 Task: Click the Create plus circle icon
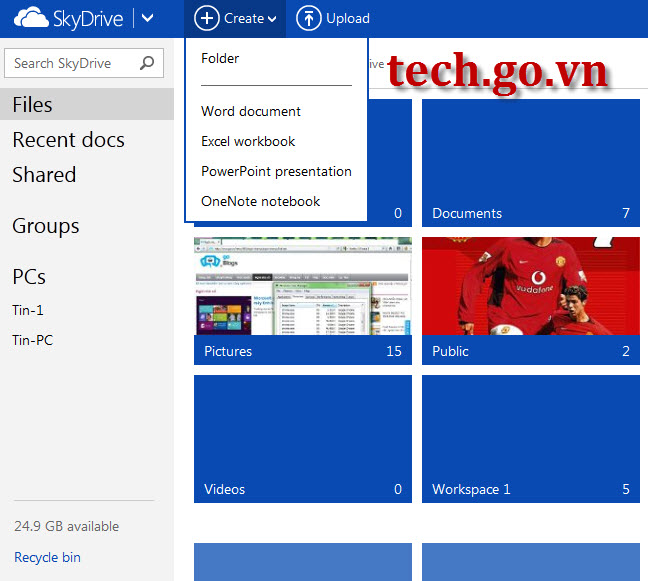pyautogui.click(x=207, y=18)
